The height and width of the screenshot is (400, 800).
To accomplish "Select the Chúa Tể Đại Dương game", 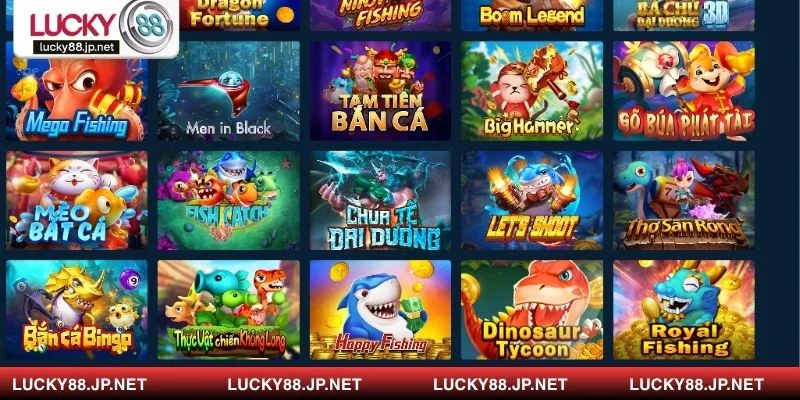I will pos(380,200).
